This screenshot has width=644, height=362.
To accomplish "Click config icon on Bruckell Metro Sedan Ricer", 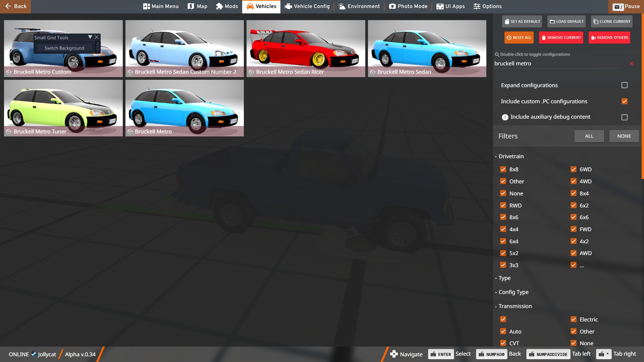I will pos(251,72).
